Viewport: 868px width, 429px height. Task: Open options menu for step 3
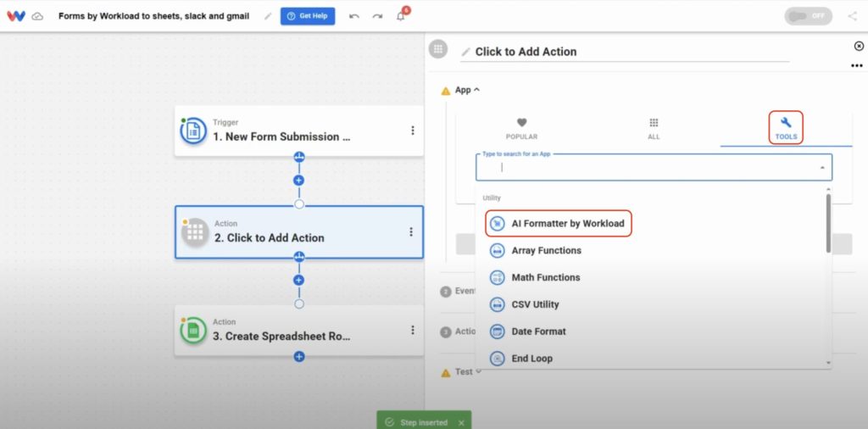[413, 330]
